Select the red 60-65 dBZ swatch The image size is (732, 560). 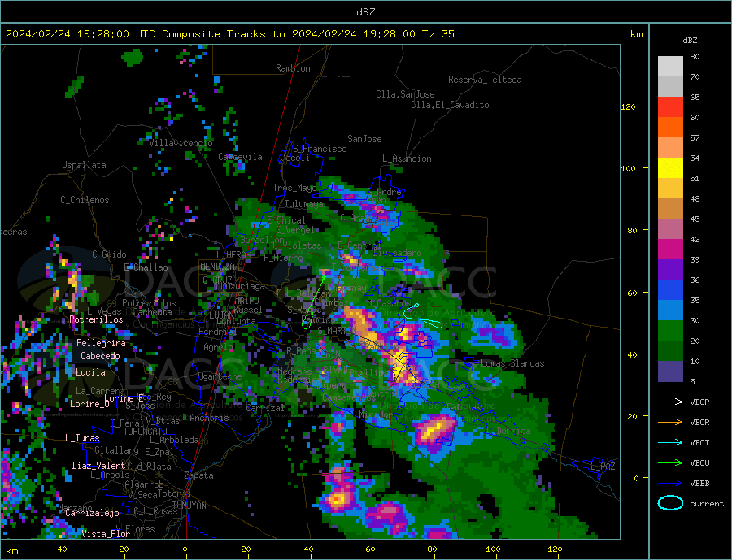coord(670,106)
